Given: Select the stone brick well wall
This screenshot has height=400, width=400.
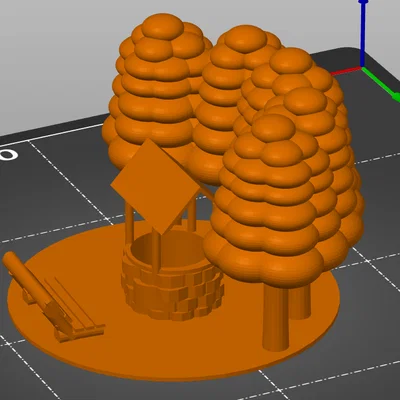Looking at the screenshot, I should [172, 276].
